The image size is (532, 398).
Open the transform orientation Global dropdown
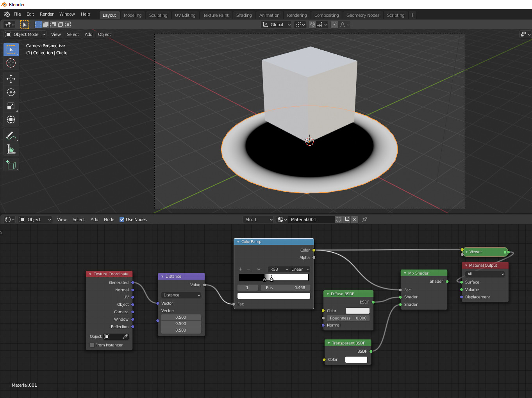pos(276,24)
